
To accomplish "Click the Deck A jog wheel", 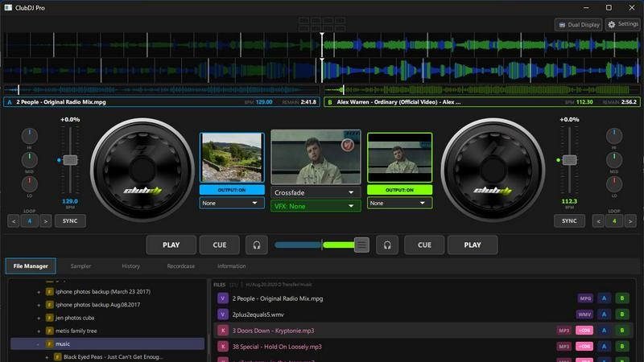I will (142, 170).
